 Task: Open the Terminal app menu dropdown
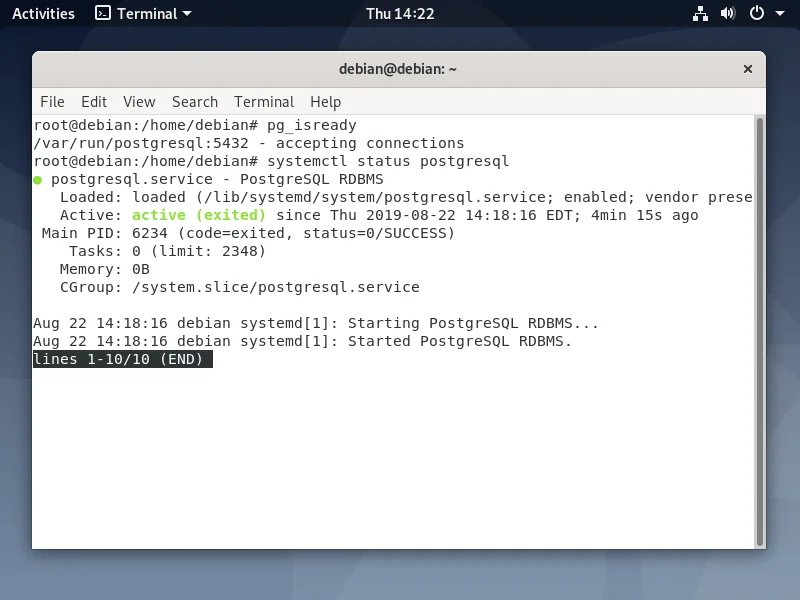(143, 14)
